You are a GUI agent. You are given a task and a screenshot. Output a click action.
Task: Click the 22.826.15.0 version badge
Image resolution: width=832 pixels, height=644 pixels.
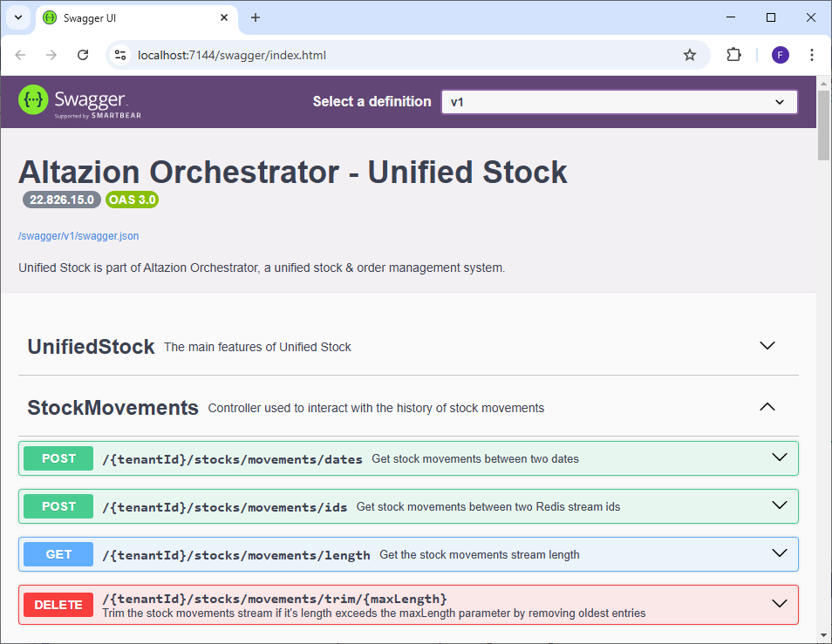click(62, 200)
